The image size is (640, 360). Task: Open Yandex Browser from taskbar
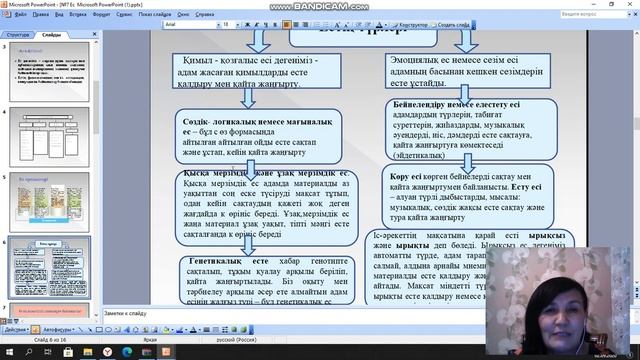pyautogui.click(x=107, y=351)
